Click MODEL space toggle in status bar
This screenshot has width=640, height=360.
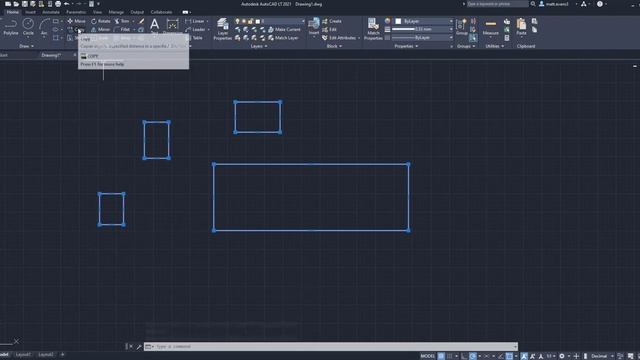(428, 356)
